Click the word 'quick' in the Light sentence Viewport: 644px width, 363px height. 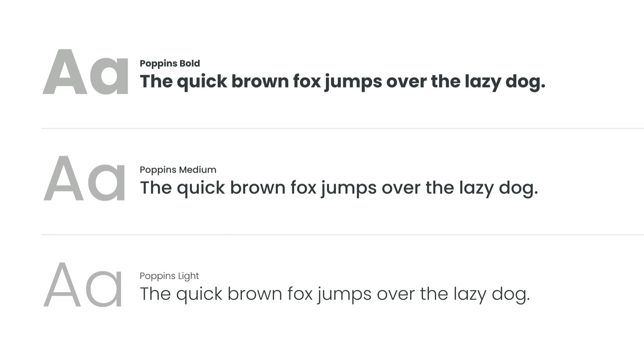[x=199, y=294]
